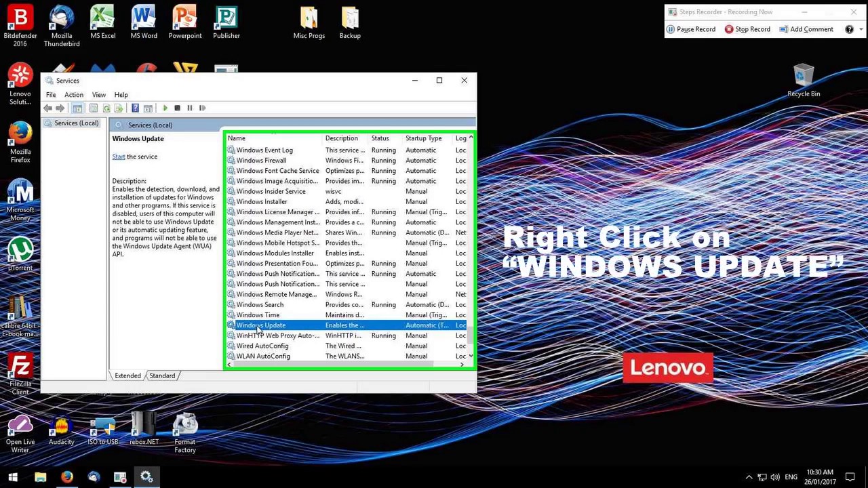The height and width of the screenshot is (488, 868).
Task: Sort services by the Name column header
Action: [275, 138]
